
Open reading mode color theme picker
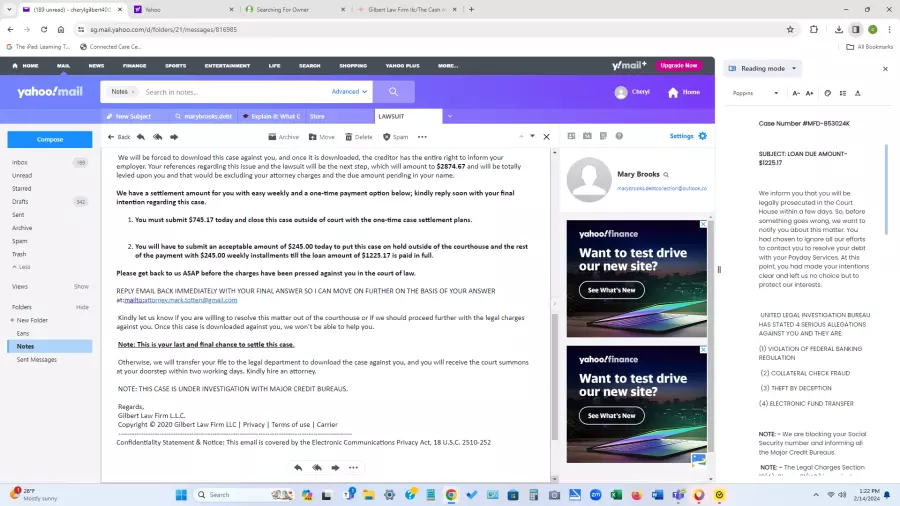pos(828,93)
